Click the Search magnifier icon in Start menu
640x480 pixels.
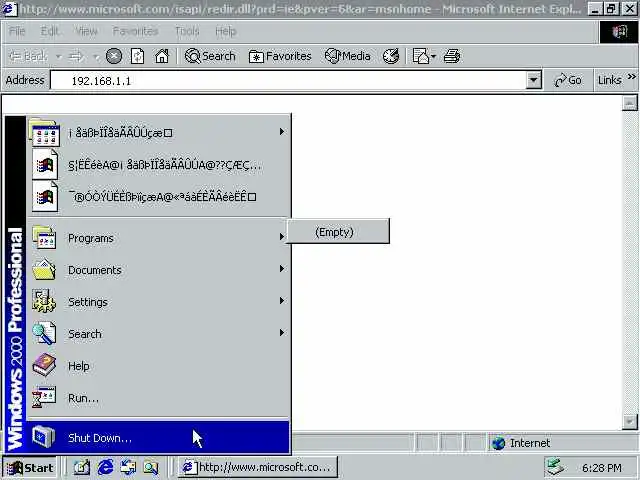(44, 333)
